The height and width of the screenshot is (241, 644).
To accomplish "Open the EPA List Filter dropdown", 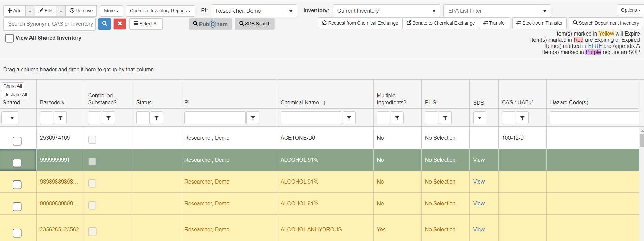I will tap(544, 11).
